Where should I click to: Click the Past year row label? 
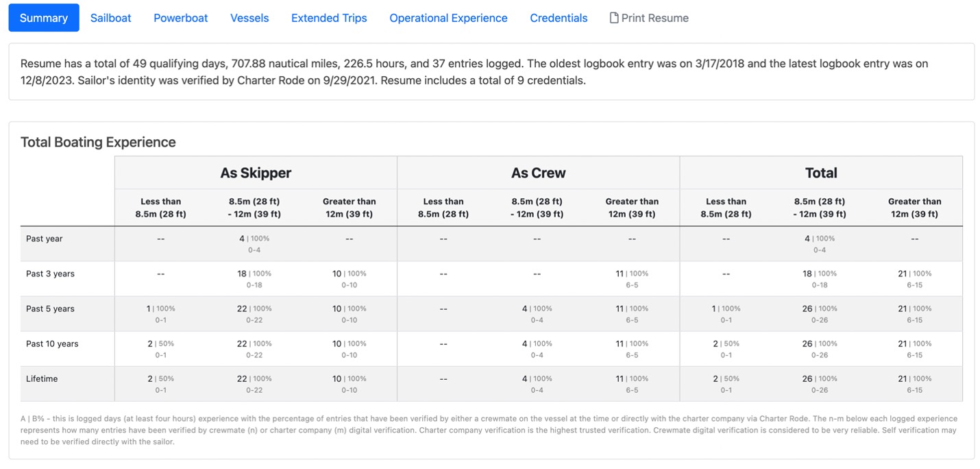pyautogui.click(x=45, y=239)
